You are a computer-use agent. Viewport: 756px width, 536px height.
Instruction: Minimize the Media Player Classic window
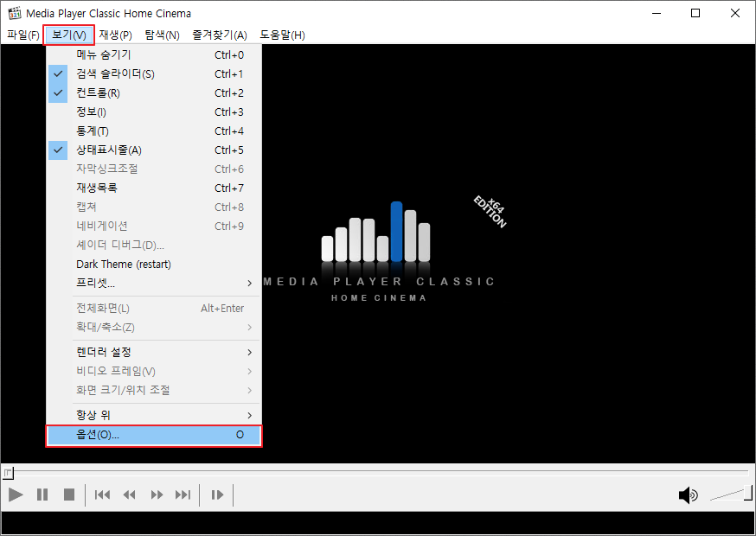click(x=657, y=13)
